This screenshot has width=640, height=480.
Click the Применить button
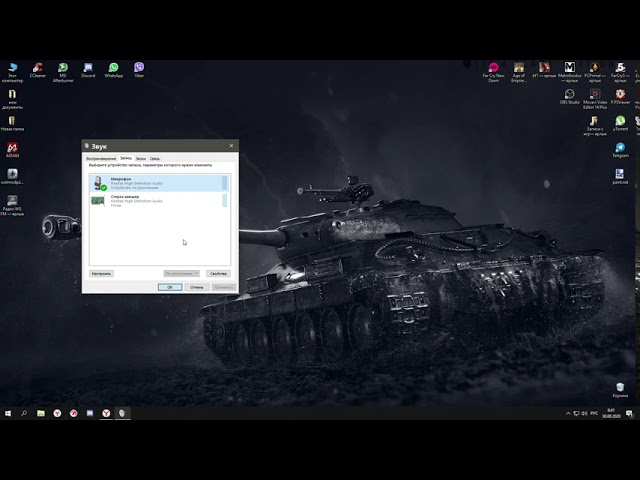pos(224,287)
